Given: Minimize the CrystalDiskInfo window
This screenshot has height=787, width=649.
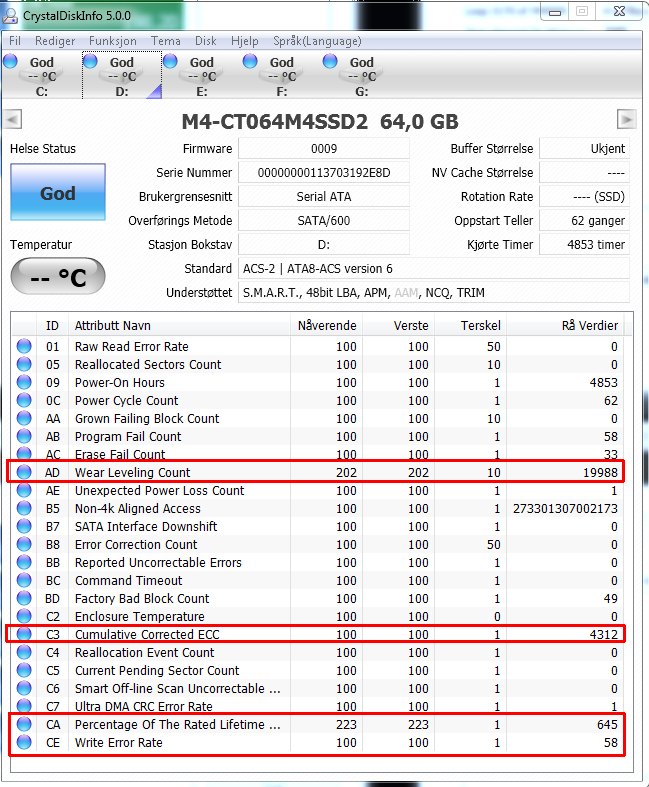Looking at the screenshot, I should coord(555,12).
